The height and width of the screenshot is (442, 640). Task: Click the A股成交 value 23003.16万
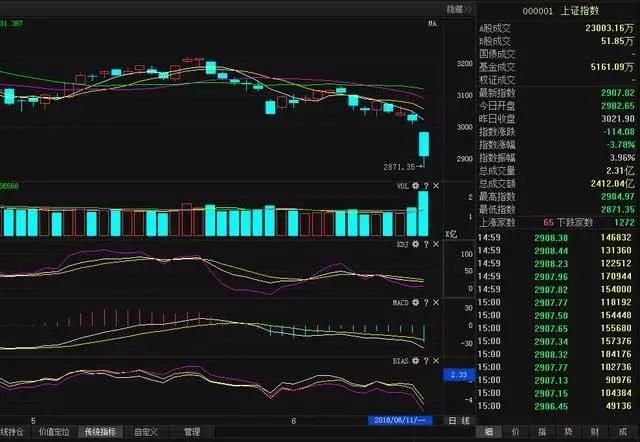pyautogui.click(x=610, y=28)
